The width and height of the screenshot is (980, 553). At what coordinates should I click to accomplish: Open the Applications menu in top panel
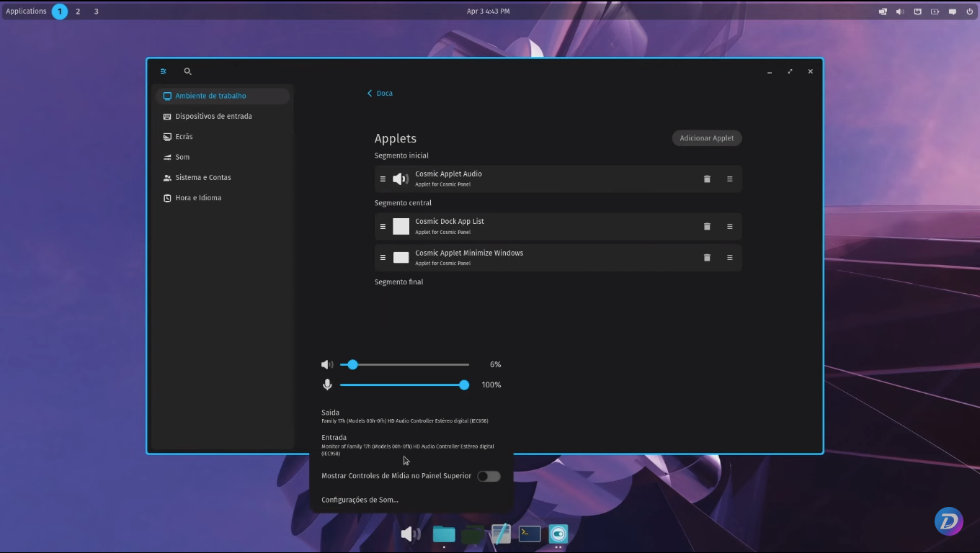26,12
